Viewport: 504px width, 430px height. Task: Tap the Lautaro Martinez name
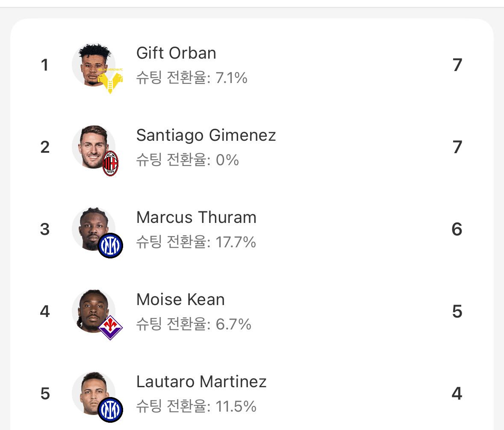click(201, 382)
